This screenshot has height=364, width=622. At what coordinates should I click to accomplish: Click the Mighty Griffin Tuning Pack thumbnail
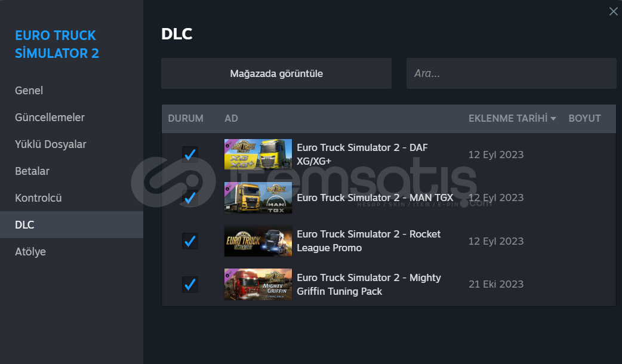(x=258, y=284)
